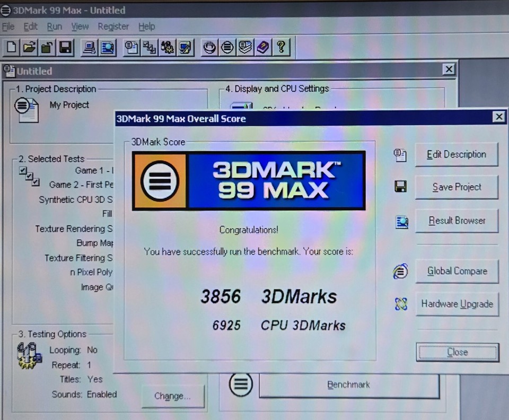509x420 pixels.
Task: Click the Change button under Testing Options
Action: (173, 396)
